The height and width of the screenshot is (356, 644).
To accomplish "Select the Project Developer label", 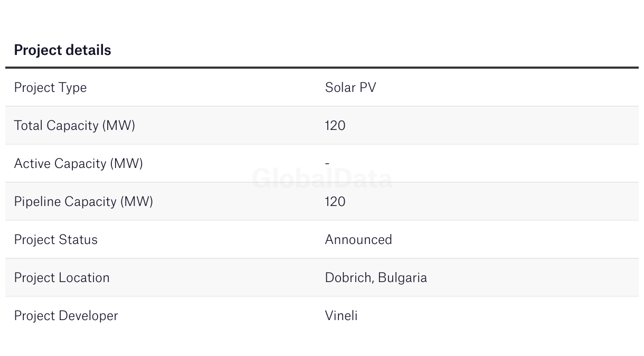I will click(66, 316).
